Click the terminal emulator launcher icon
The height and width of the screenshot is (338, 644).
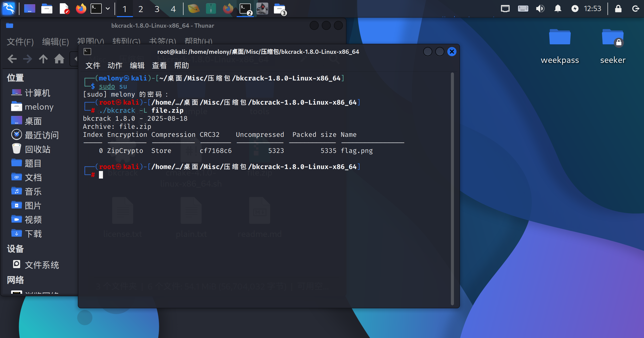96,9
